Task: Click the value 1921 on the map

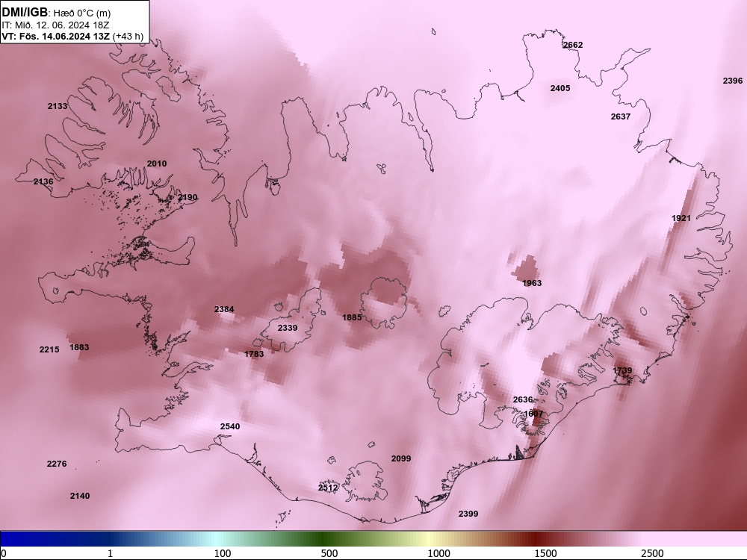Action: pyautogui.click(x=681, y=218)
